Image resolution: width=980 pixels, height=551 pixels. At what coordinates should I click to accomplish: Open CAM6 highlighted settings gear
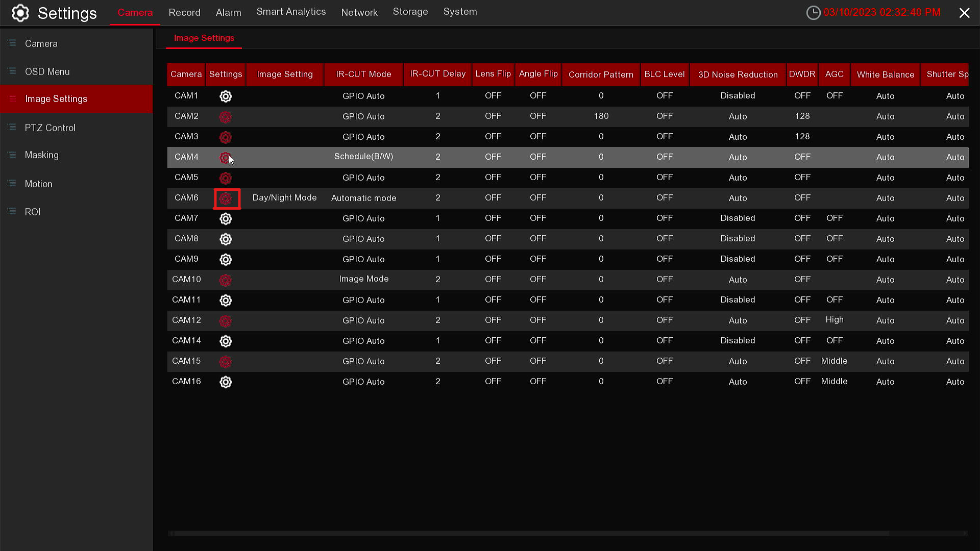226,198
